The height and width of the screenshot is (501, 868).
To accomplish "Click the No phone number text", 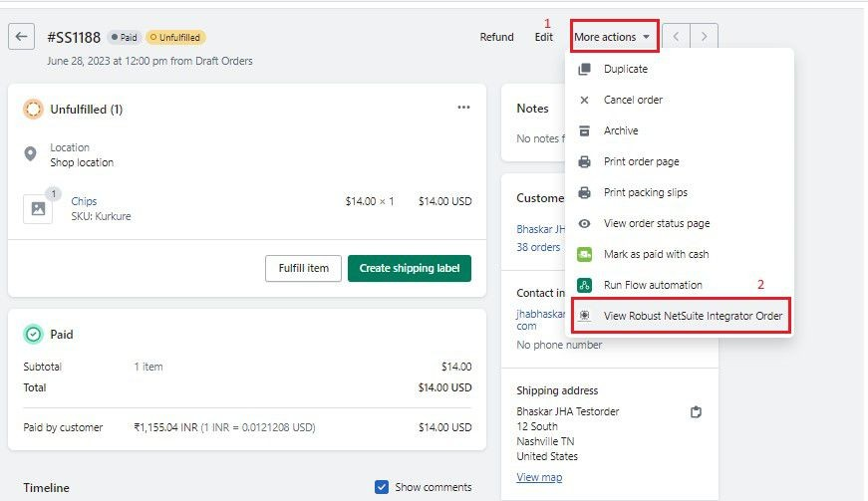I will coord(559,345).
